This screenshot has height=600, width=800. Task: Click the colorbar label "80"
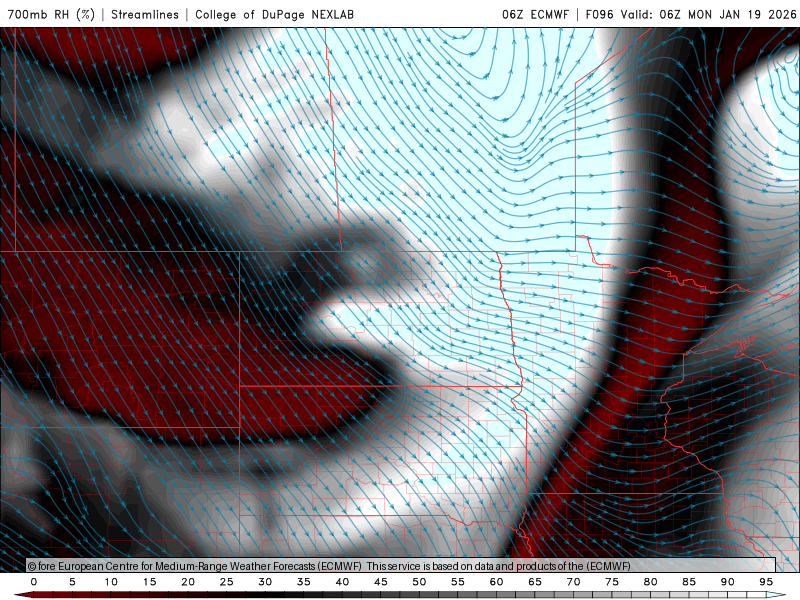(x=651, y=582)
